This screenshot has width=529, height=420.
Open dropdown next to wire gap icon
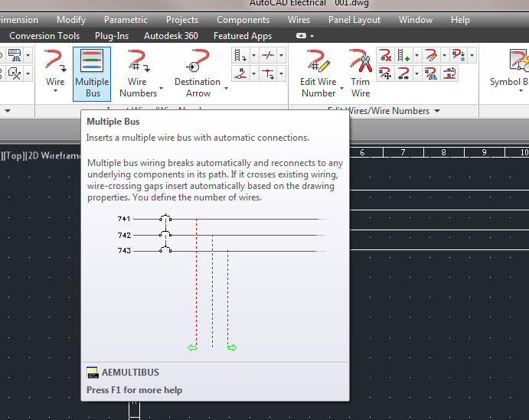(282, 55)
